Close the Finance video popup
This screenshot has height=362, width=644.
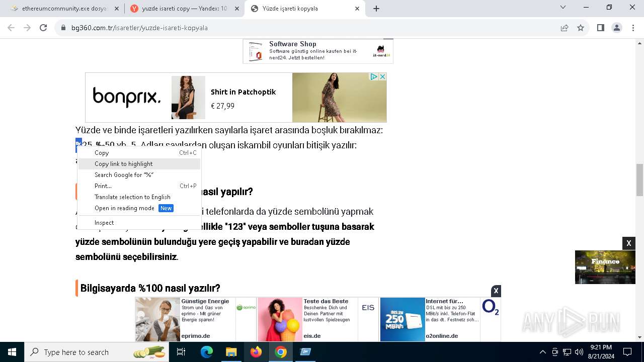[x=629, y=243]
